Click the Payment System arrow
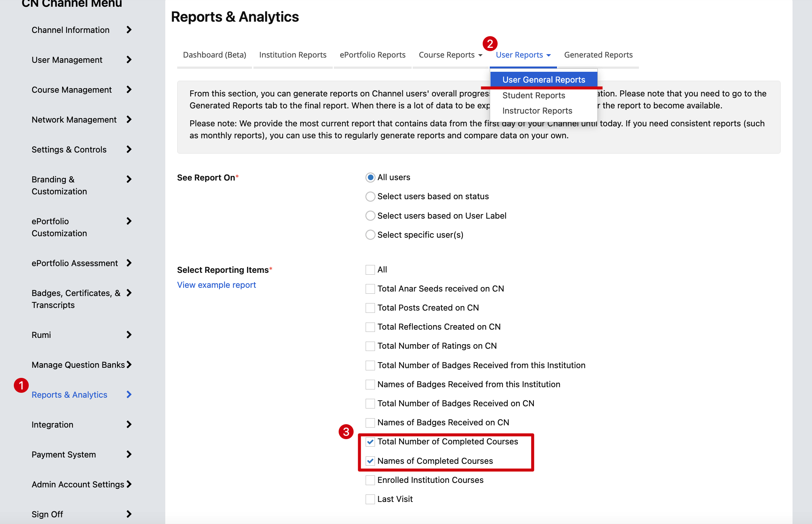Image resolution: width=812 pixels, height=524 pixels. tap(129, 454)
